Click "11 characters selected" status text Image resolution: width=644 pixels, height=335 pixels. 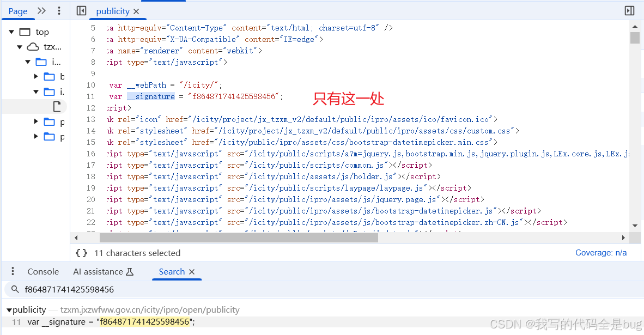pos(137,253)
